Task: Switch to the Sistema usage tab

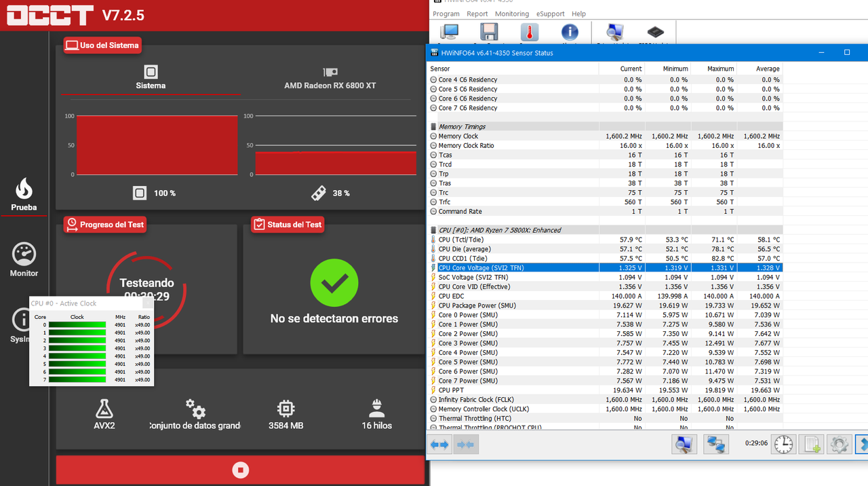Action: [151, 79]
